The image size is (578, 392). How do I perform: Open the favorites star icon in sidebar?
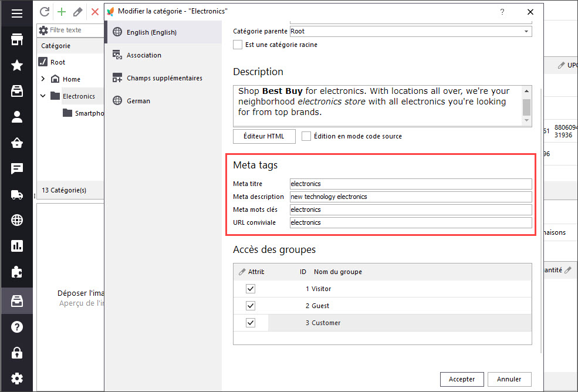click(16, 65)
